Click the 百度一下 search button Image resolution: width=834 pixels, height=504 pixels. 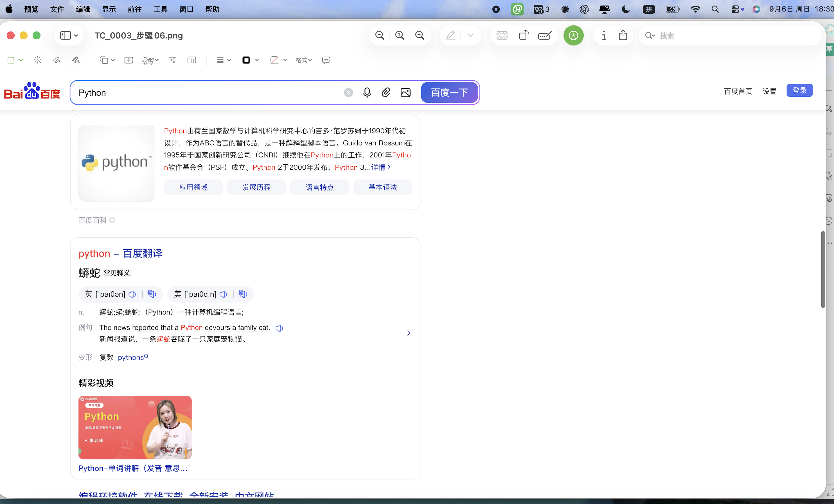click(x=449, y=92)
